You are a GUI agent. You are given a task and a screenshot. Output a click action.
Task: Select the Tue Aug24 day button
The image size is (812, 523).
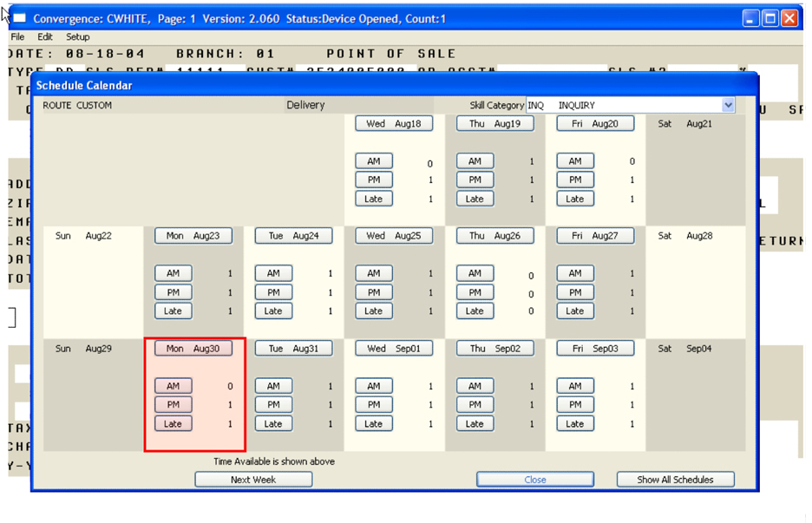[294, 236]
